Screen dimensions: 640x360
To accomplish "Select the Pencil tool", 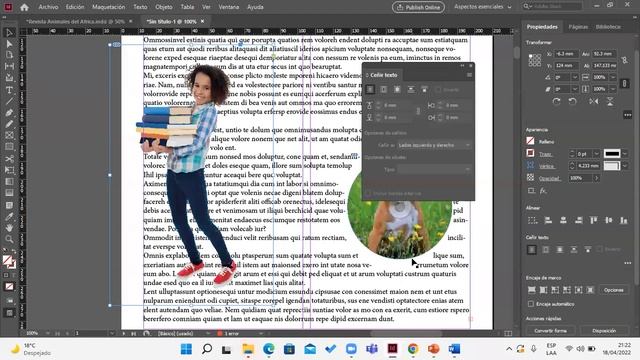I will [x=9, y=124].
